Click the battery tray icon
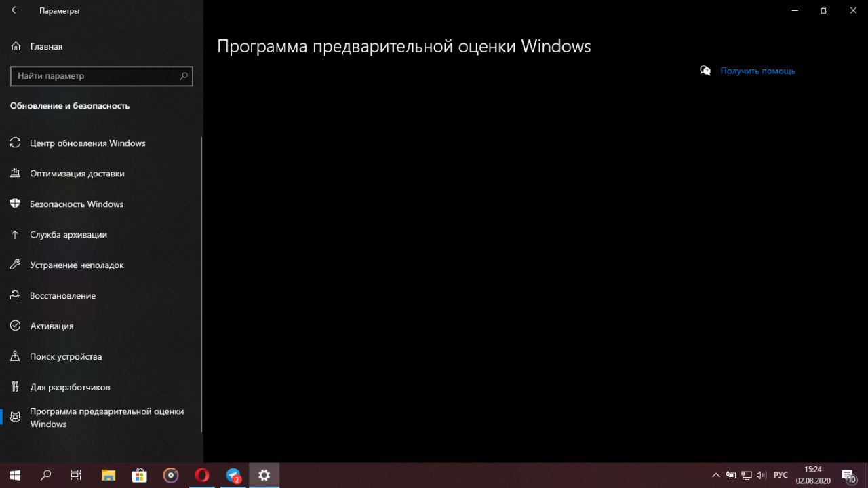Screen dimensions: 868x488 click(731, 475)
